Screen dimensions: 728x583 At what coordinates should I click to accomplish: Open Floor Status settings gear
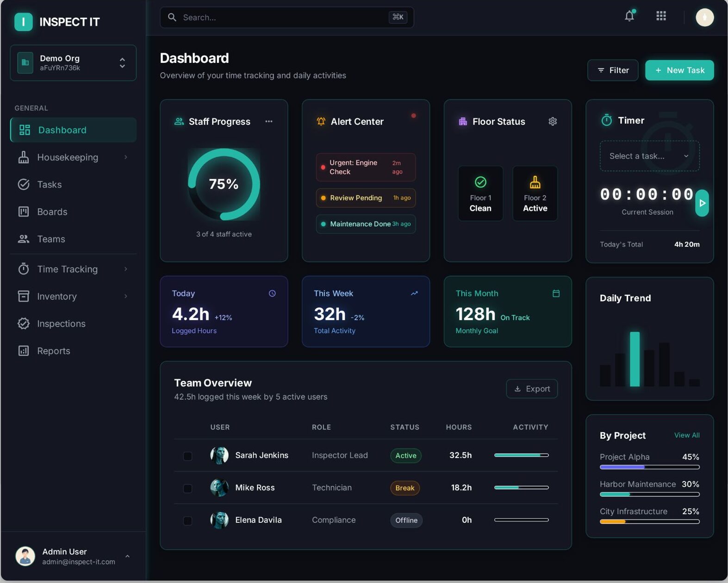click(x=553, y=122)
